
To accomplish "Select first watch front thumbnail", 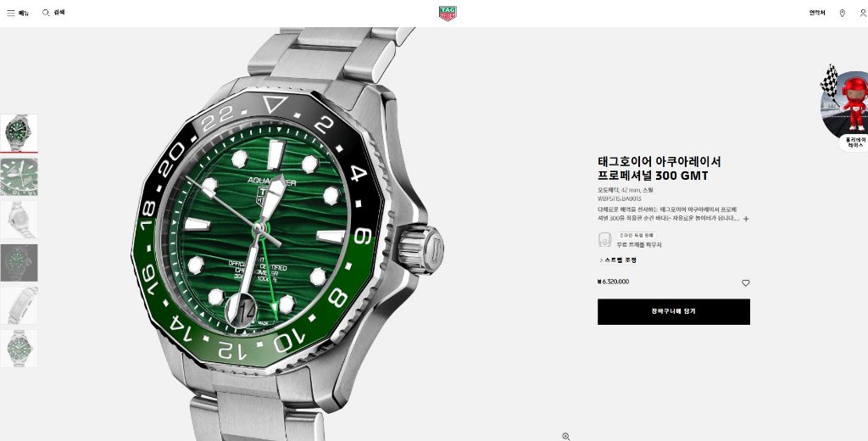I will click(19, 133).
